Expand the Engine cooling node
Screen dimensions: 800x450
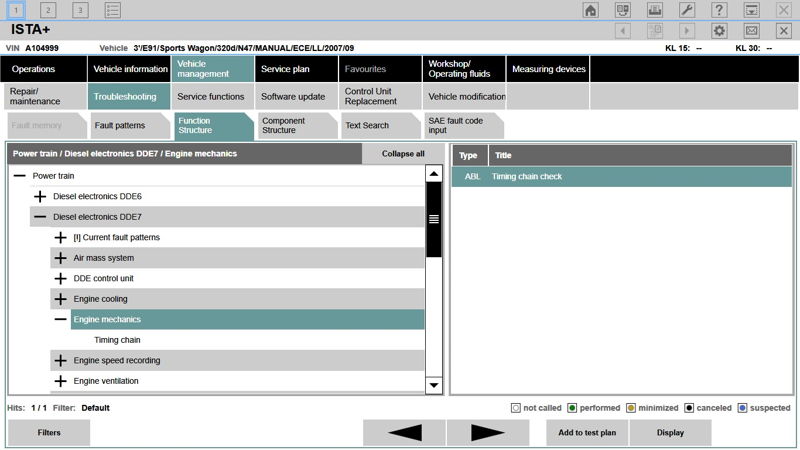point(60,299)
